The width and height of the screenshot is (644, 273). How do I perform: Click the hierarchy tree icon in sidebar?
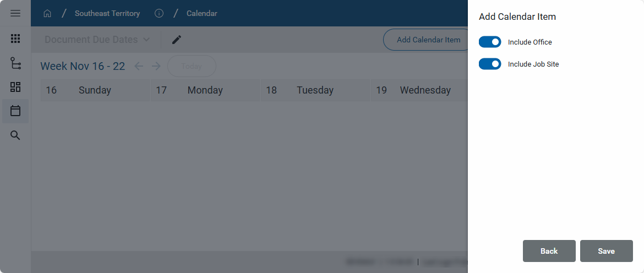15,63
